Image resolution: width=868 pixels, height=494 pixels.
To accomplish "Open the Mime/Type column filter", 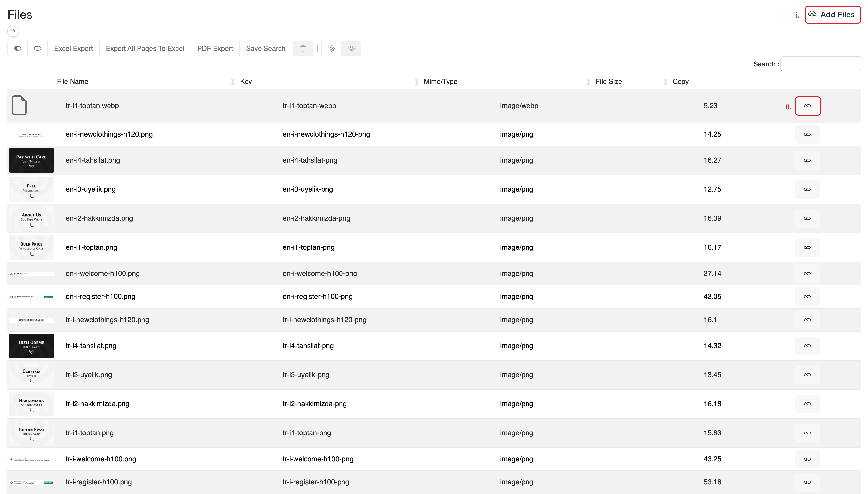I will (588, 82).
